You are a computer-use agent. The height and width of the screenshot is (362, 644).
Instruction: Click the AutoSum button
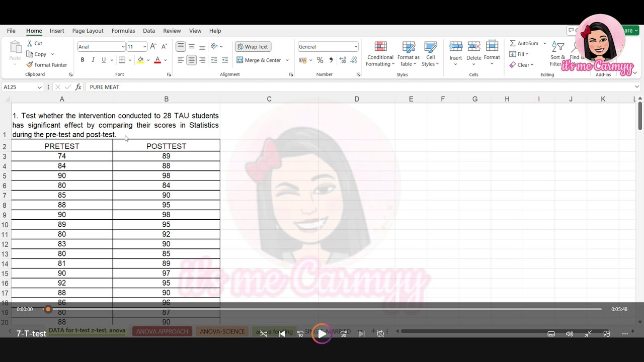tap(524, 43)
